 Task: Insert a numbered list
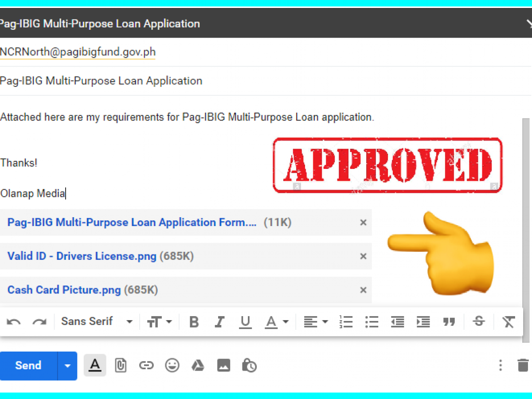click(346, 322)
